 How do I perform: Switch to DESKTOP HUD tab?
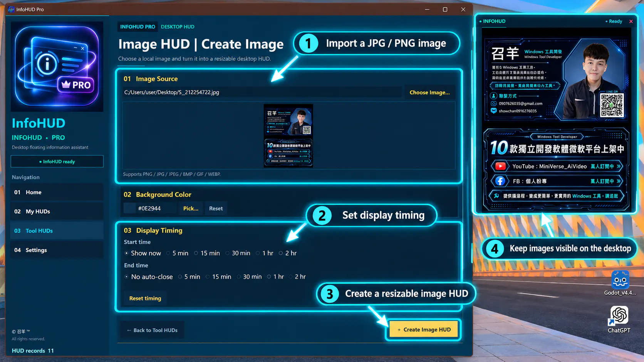[x=178, y=27]
